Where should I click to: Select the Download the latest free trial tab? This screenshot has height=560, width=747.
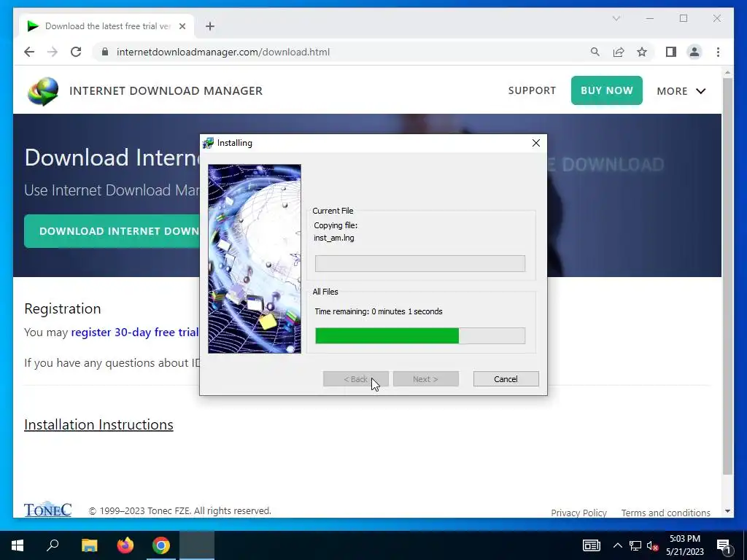107,26
